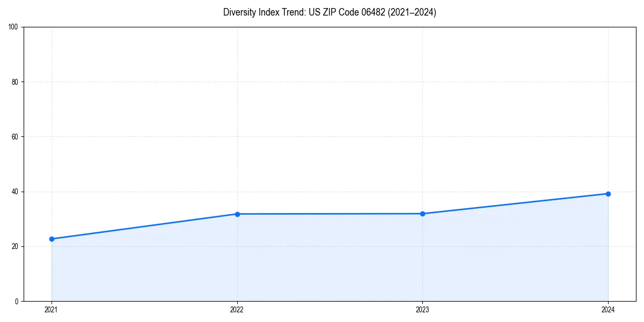
Task: Click the empty plot area above the trend line
Action: point(330,107)
